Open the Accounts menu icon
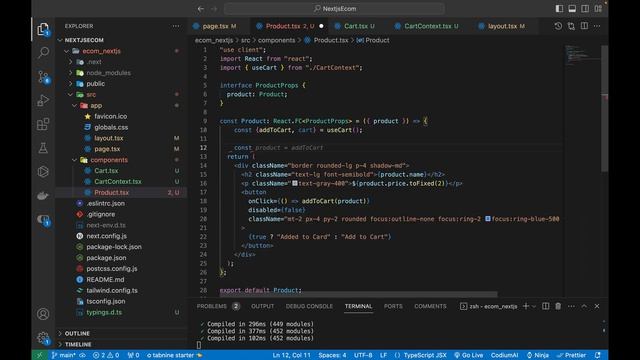The height and width of the screenshot is (360, 640). [x=43, y=314]
